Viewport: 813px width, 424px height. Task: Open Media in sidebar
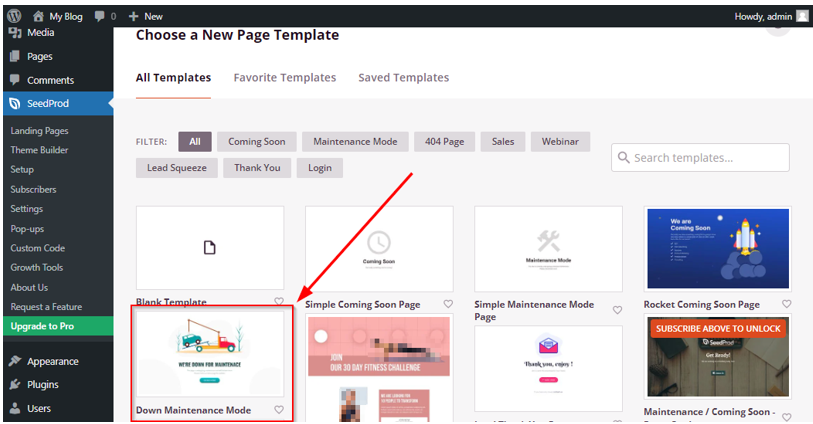(40, 33)
